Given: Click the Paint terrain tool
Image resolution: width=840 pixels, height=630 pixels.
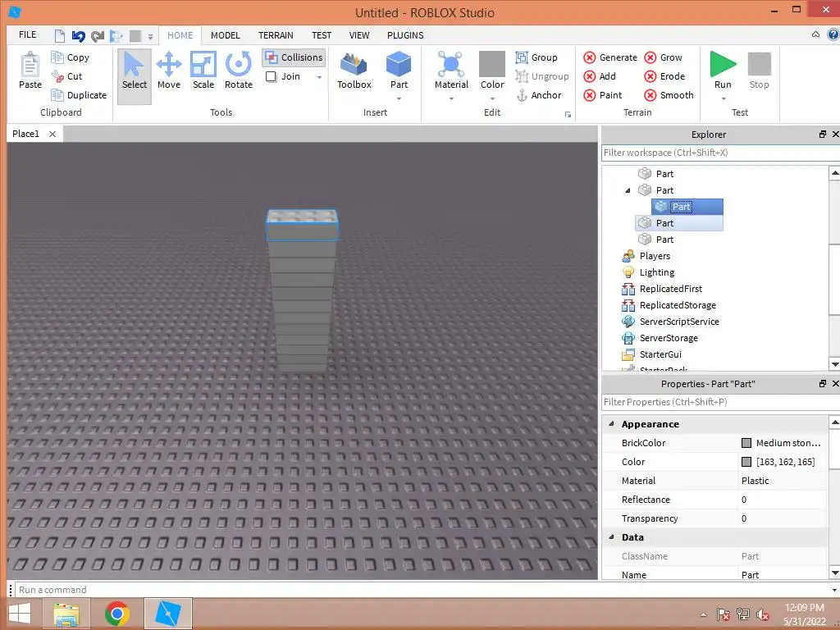Looking at the screenshot, I should pyautogui.click(x=603, y=95).
